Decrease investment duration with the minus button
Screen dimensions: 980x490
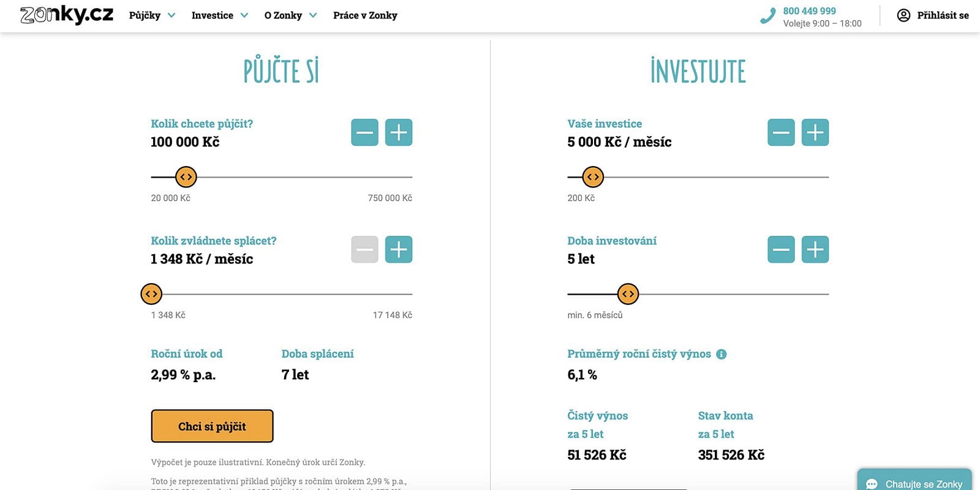click(x=781, y=249)
